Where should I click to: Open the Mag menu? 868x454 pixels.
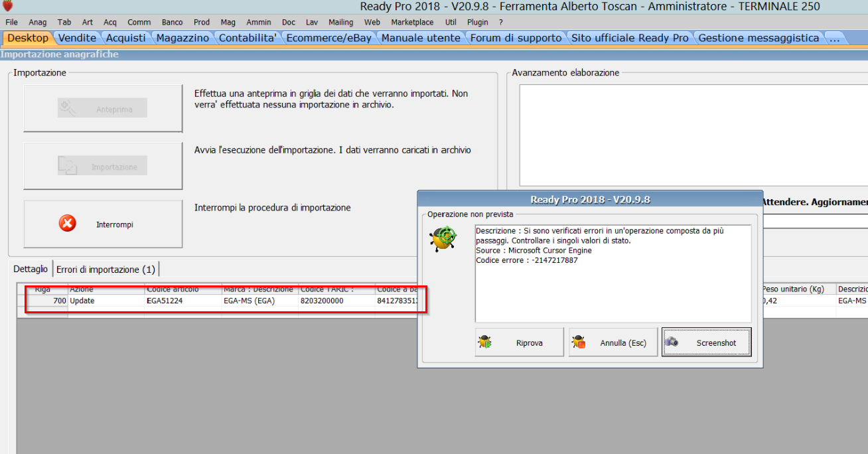tap(228, 22)
